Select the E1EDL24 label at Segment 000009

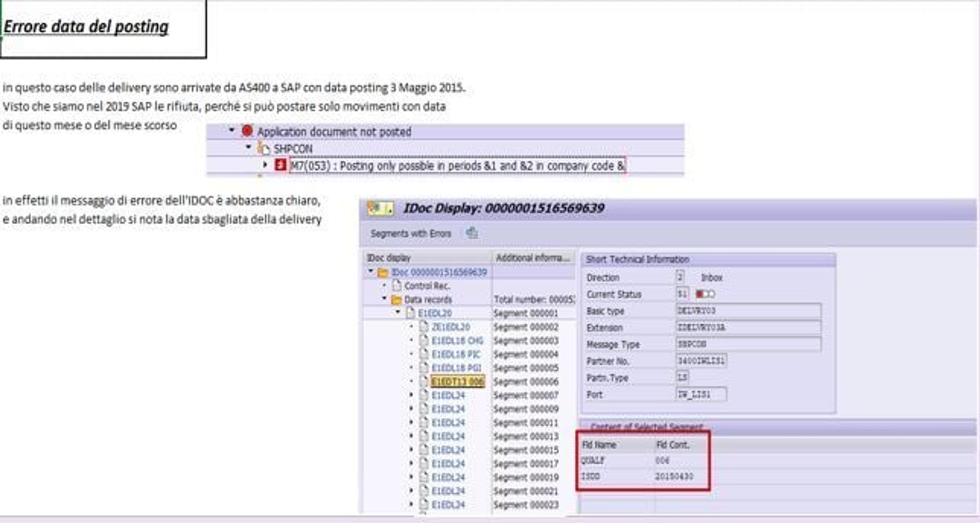448,409
